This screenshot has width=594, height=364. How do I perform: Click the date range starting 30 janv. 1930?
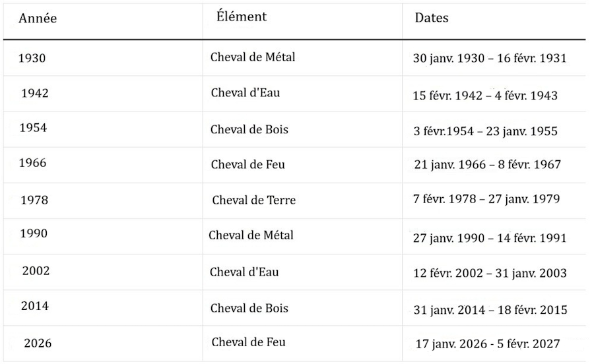click(489, 59)
